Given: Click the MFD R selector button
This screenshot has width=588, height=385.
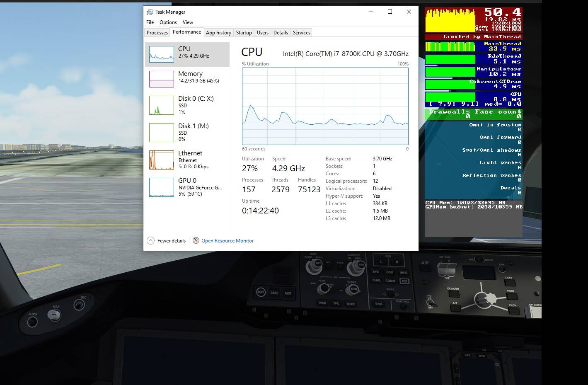Looking at the screenshot, I should click(397, 262).
